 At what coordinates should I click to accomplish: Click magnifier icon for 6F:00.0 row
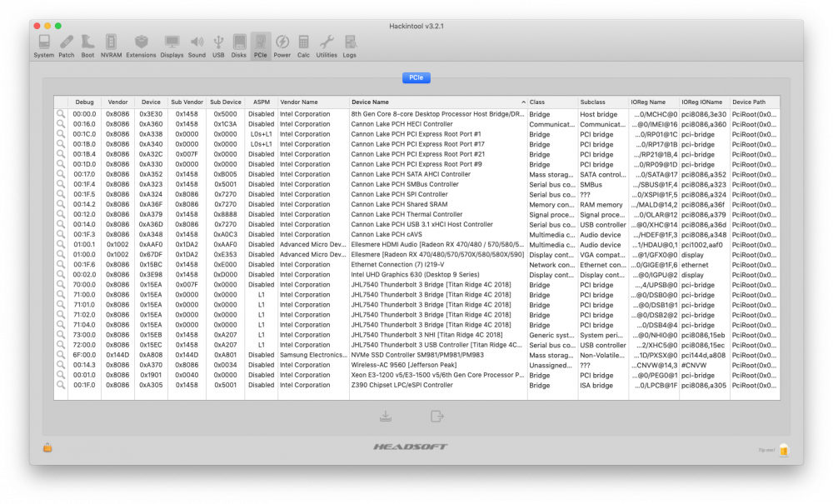point(61,355)
